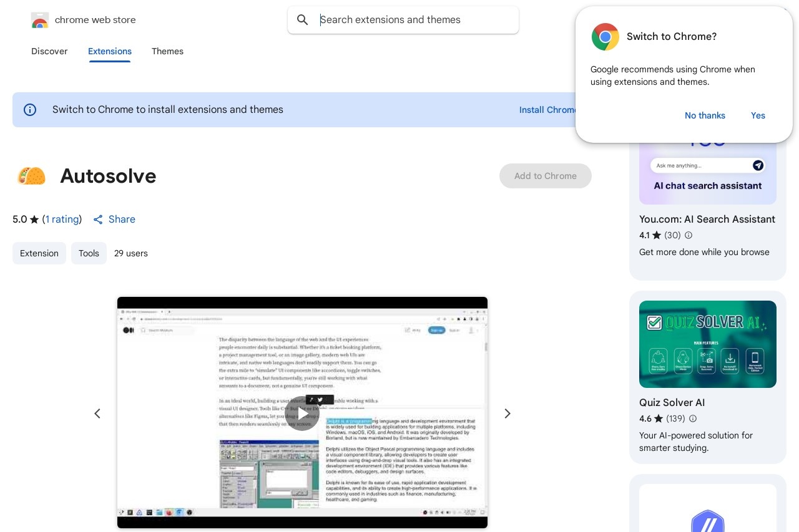Share the Autosolve extension
Screen dimensions: 799x532
click(x=114, y=220)
